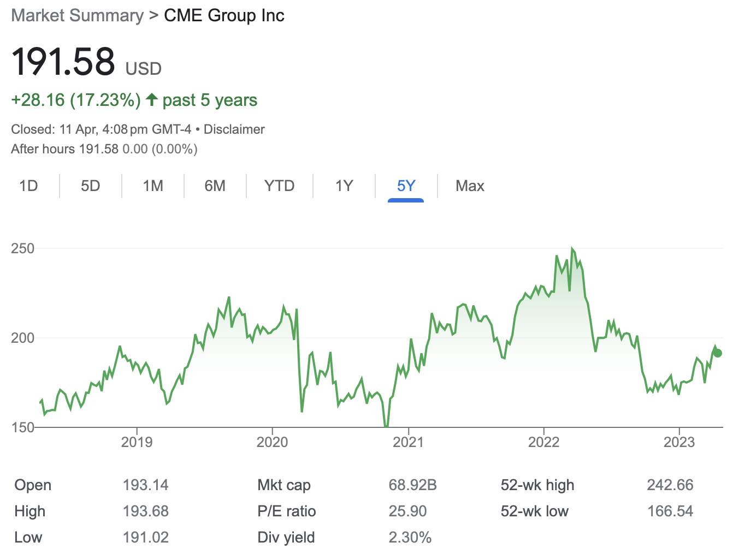Viewport: 733px width, 560px height.
Task: Switch to the Max range tab
Action: click(470, 186)
